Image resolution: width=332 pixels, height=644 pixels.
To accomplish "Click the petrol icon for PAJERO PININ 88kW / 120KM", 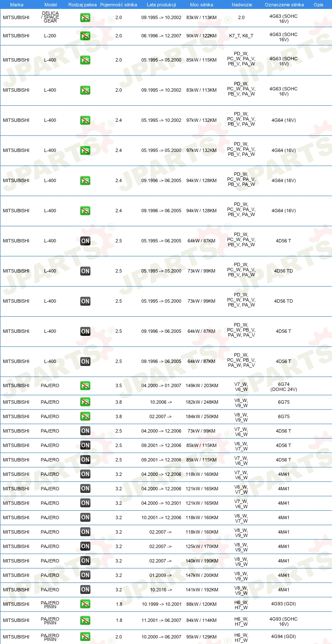I will tap(85, 604).
